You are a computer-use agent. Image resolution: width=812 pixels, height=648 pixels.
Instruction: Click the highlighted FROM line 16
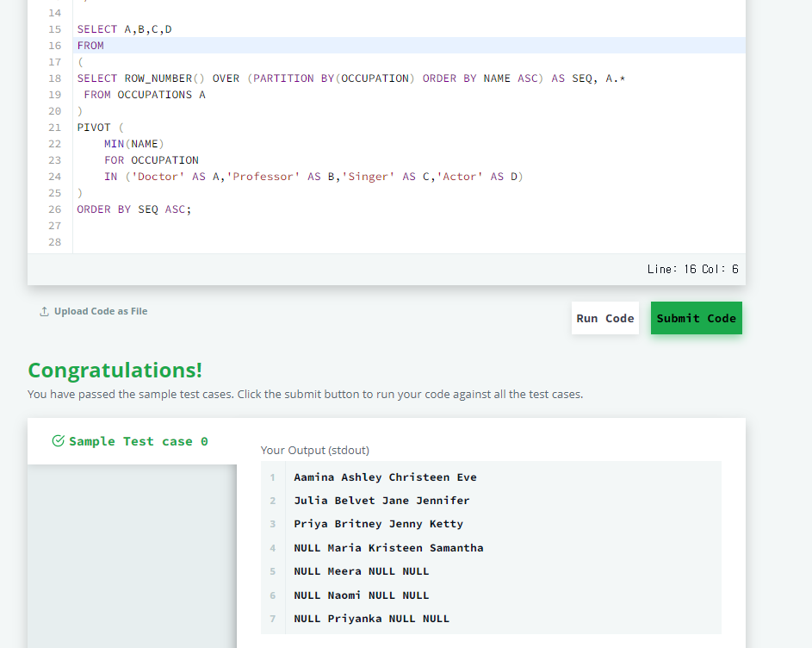click(409, 46)
